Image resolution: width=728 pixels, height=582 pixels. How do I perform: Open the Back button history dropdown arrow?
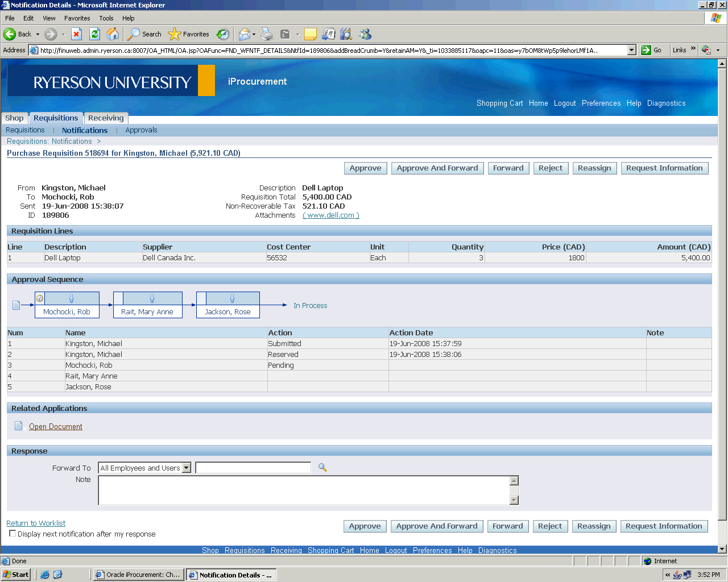38,34
